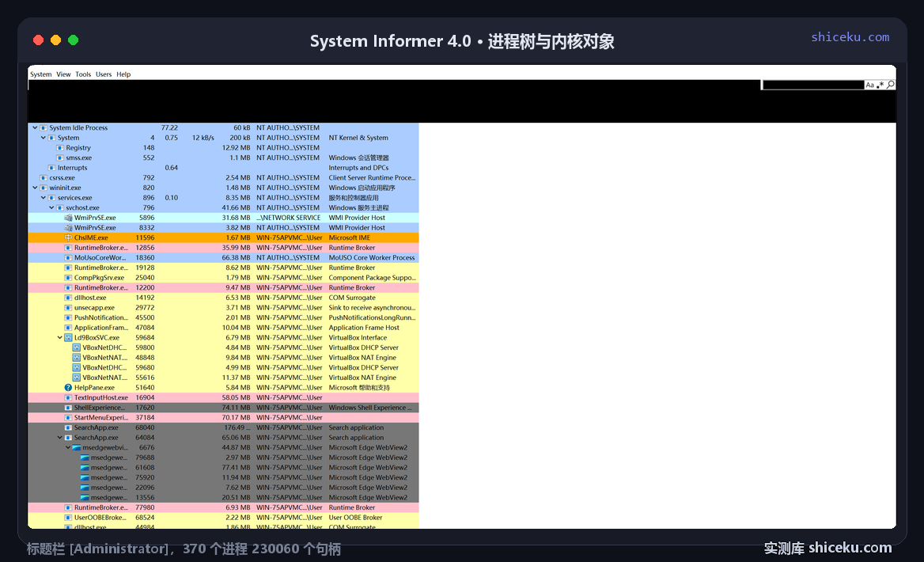The height and width of the screenshot is (562, 924).
Task: Click the MoUsoCoreWor... process icon
Action: pos(68,258)
